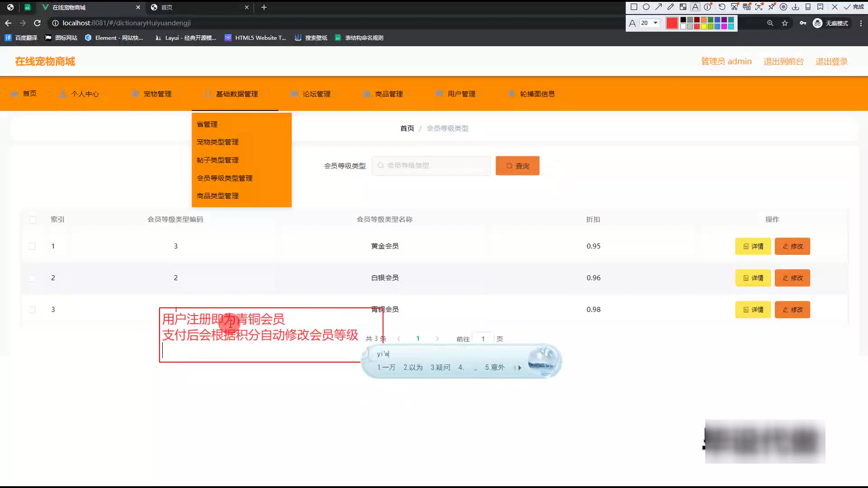Open 宠物类型管理 submenu item

click(217, 142)
